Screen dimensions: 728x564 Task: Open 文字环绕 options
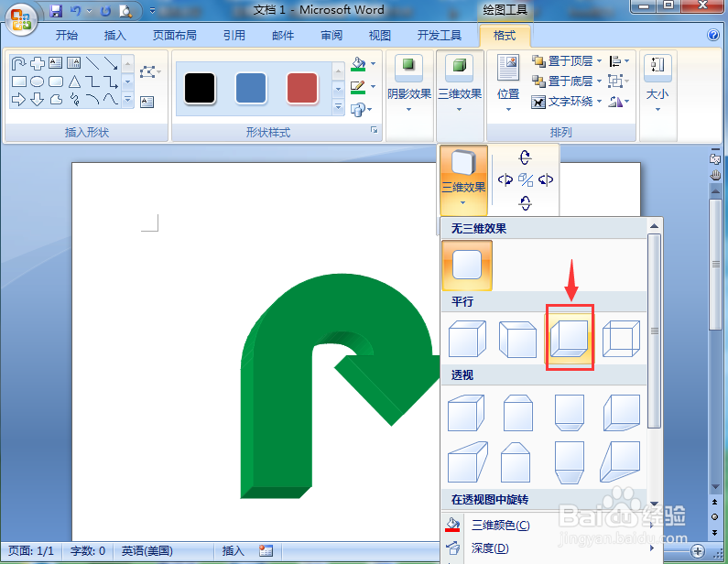566,102
